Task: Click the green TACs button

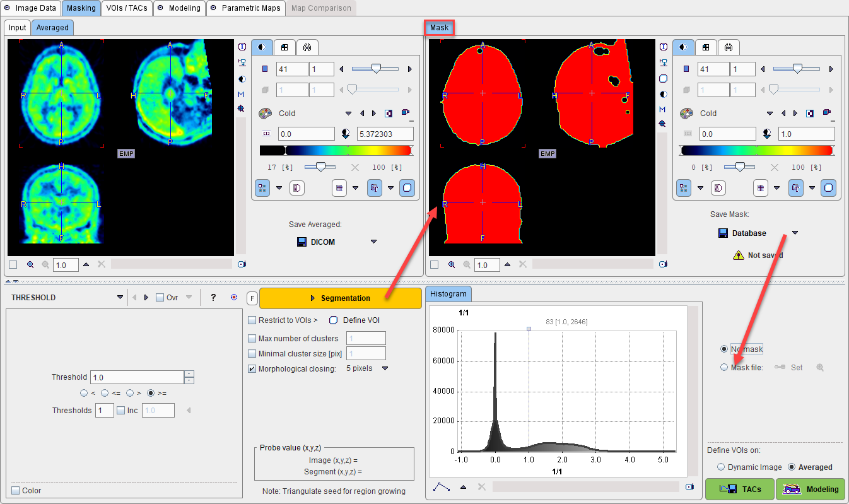Action: (x=739, y=489)
